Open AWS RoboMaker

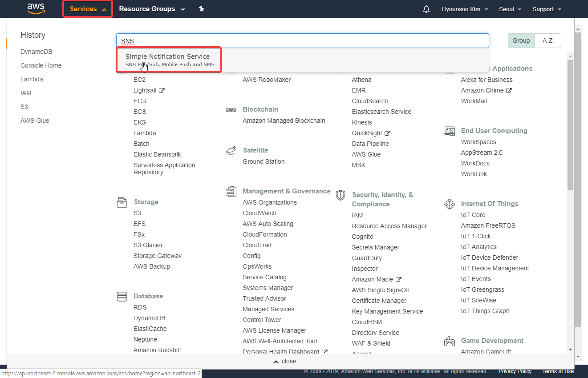[x=267, y=80]
